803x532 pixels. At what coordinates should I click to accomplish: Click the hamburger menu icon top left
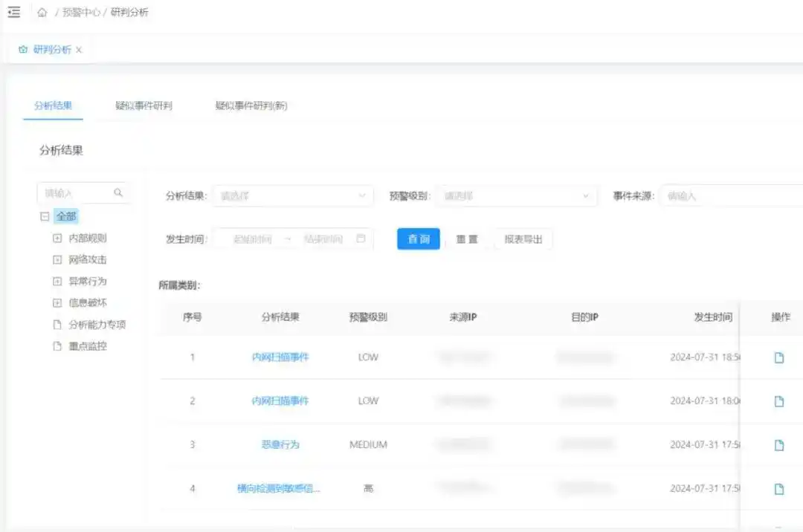point(13,12)
